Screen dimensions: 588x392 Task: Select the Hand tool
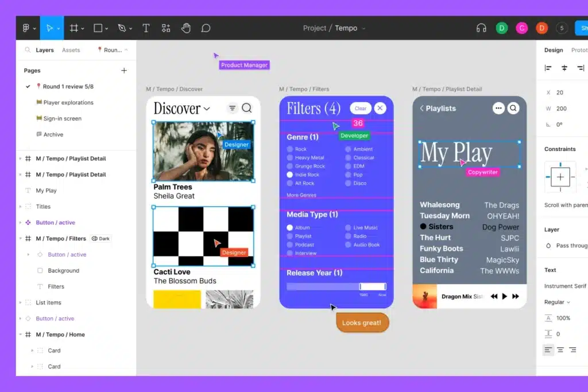coord(186,28)
